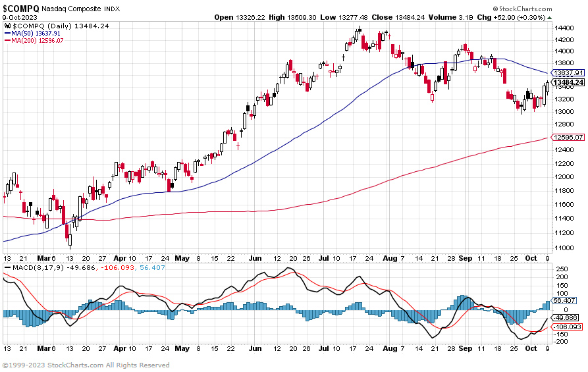The width and height of the screenshot is (588, 372).
Task: Click the 14000 price axis label
Action: (564, 51)
